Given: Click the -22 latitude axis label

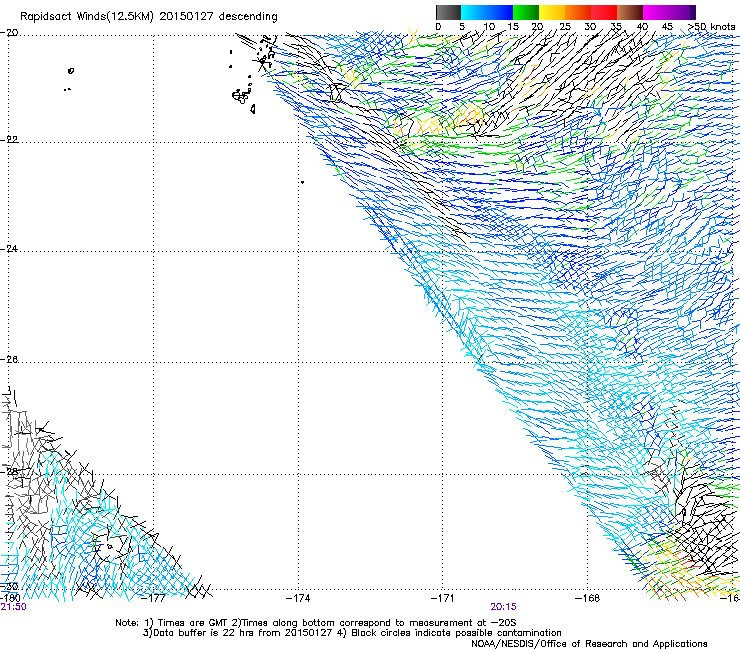Looking at the screenshot, I should pos(9,140).
